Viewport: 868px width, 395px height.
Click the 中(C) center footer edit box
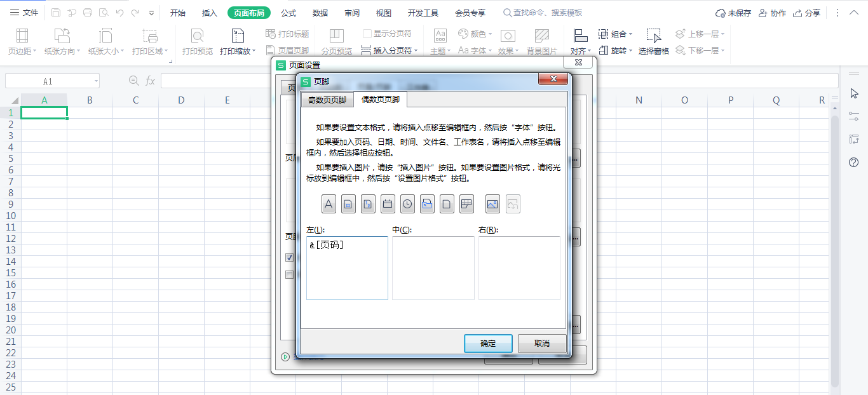433,268
